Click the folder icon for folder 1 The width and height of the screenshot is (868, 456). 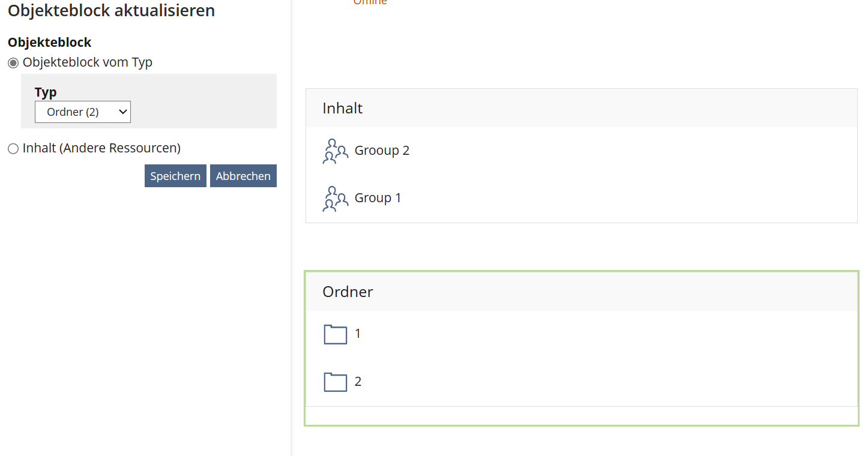[x=336, y=334]
